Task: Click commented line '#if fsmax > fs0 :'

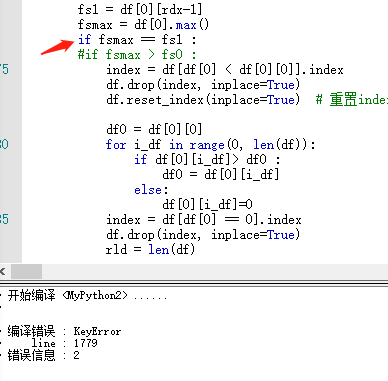Action: tap(137, 55)
